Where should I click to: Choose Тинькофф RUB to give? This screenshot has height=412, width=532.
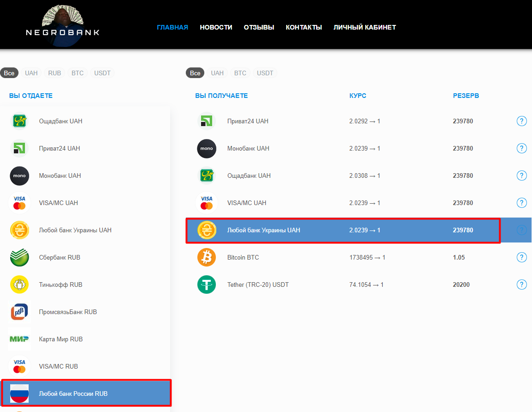[x=85, y=285]
